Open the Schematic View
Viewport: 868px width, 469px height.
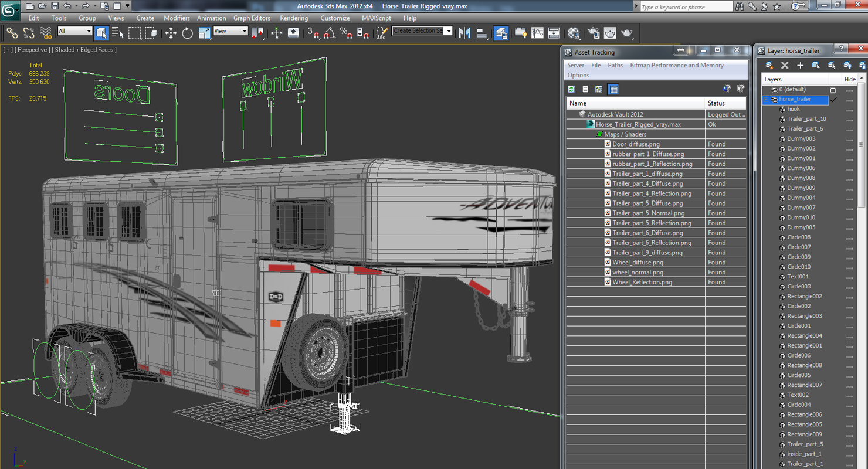[x=554, y=33]
